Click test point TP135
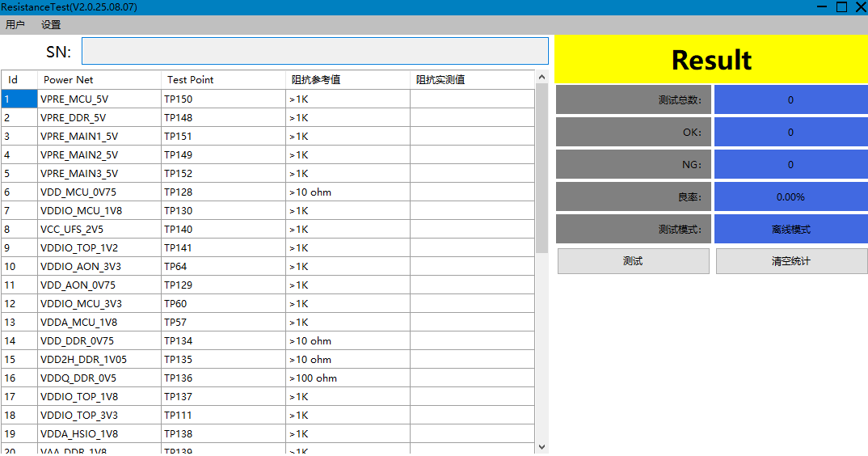 point(224,360)
